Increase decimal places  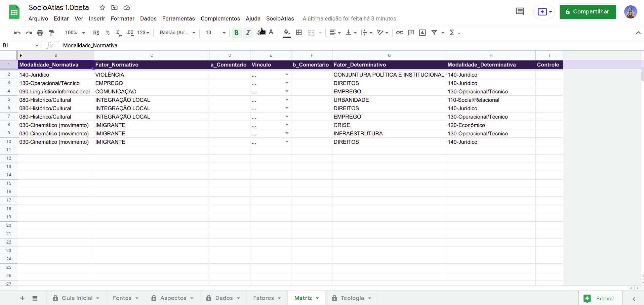(x=130, y=33)
